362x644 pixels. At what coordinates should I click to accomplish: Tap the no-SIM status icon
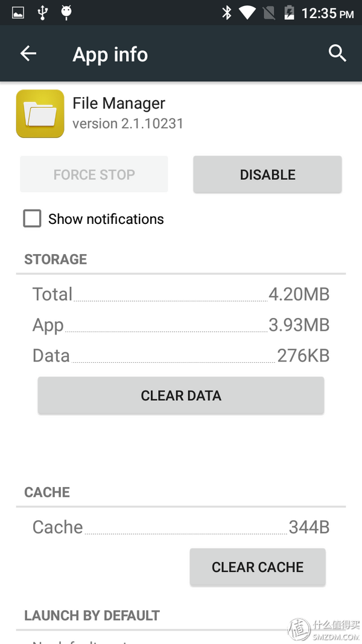pos(269,13)
